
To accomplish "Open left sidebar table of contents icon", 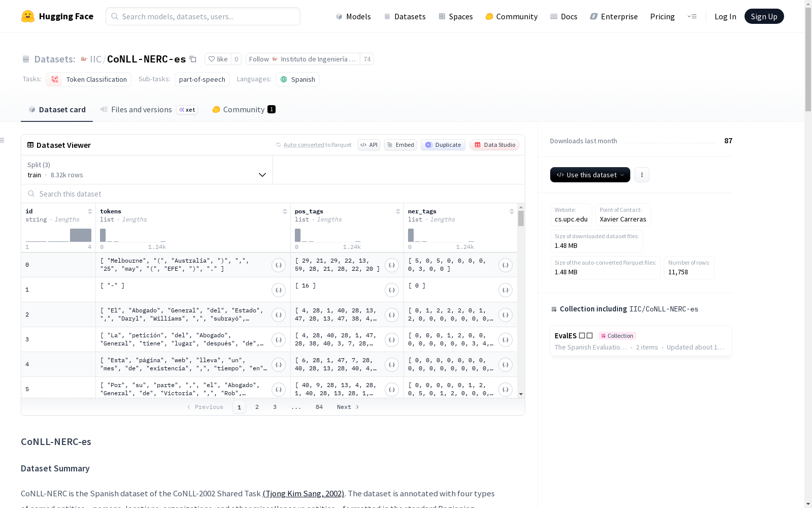I will click(3, 140).
